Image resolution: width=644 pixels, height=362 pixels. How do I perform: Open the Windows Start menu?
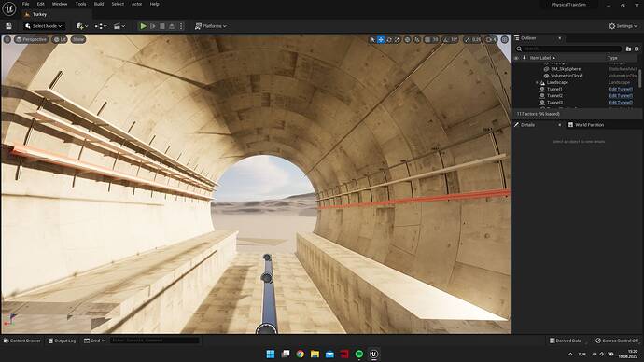271,354
